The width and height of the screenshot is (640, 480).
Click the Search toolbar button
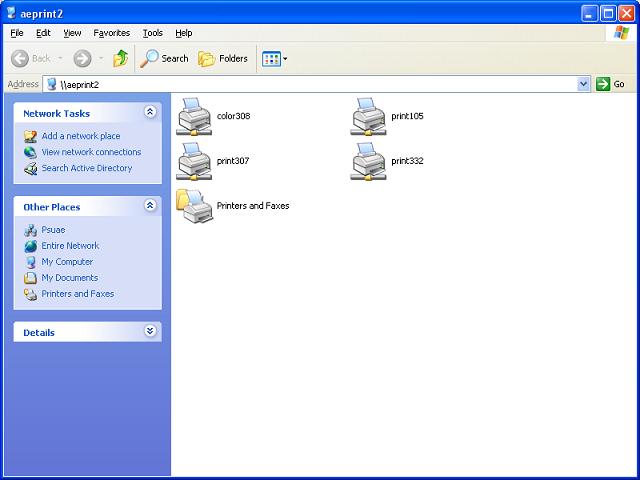pos(165,58)
